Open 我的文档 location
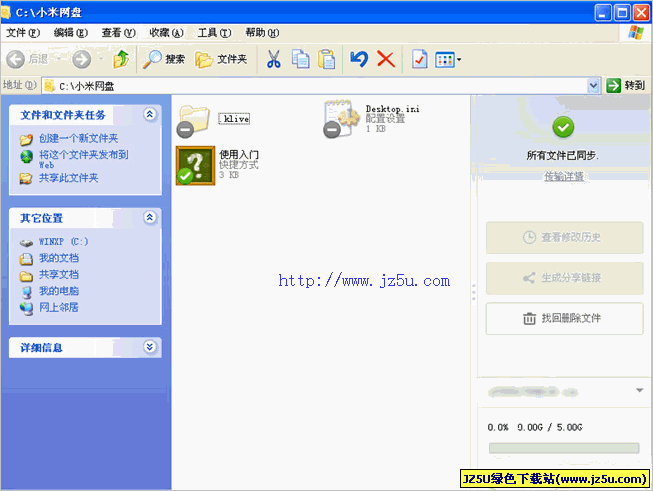653x491 pixels. [x=59, y=258]
